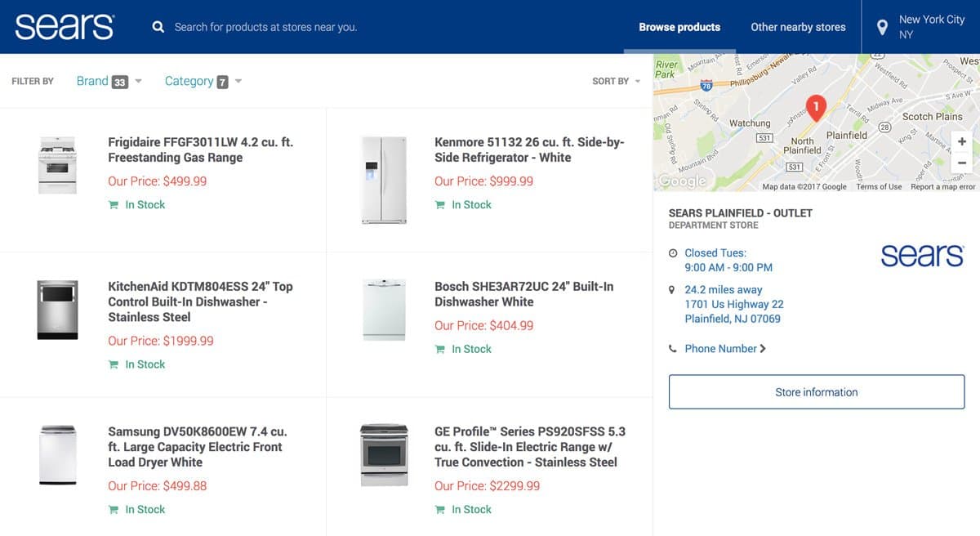980x536 pixels.
Task: Expand the Category filter dropdown
Action: tap(203, 81)
